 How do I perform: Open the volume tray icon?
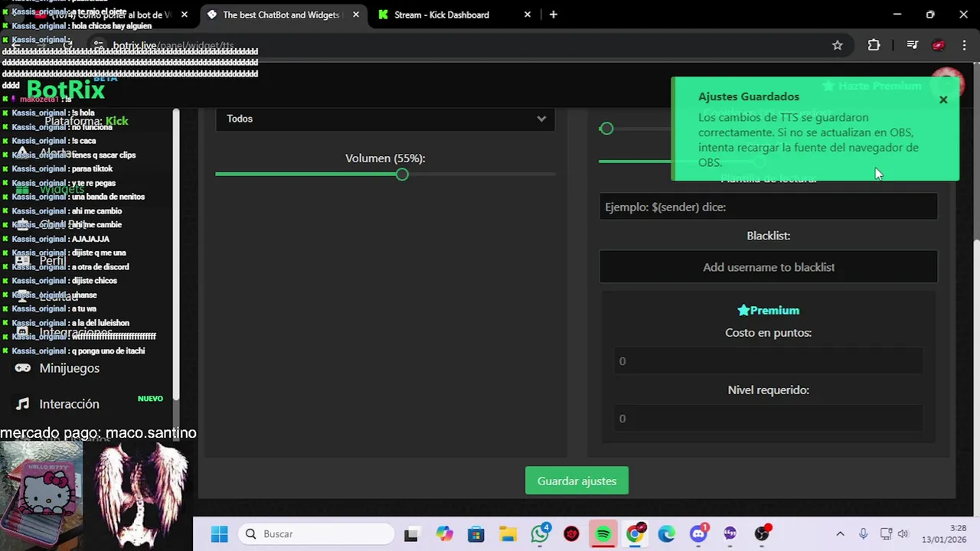click(903, 534)
